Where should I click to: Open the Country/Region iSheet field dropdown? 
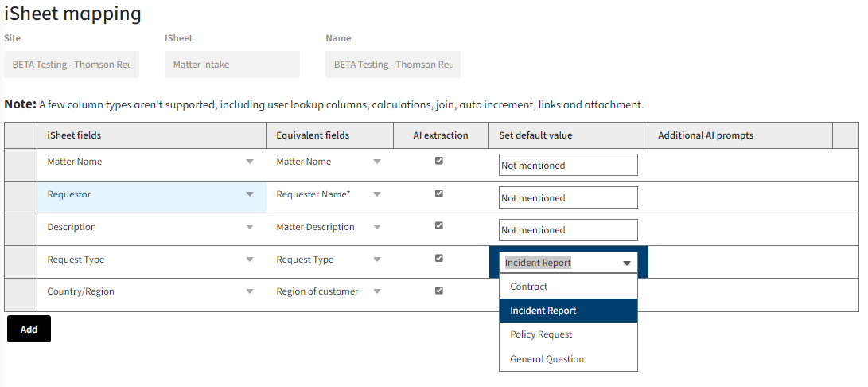[x=250, y=292]
